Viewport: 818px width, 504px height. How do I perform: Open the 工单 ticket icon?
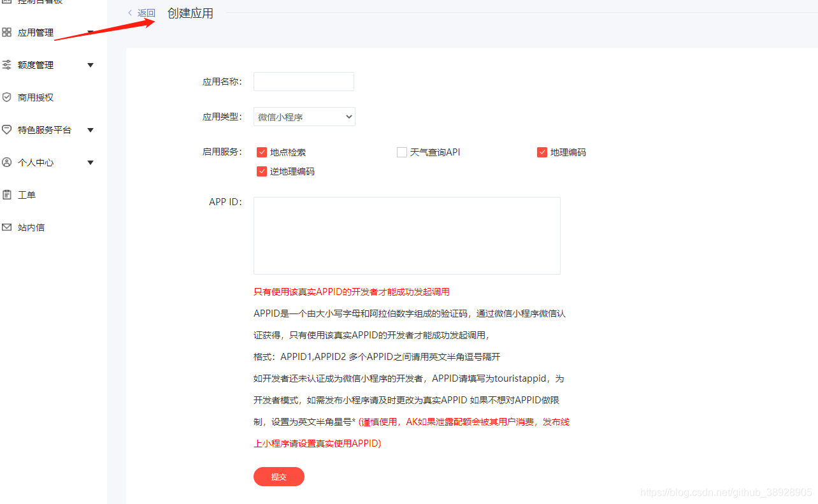point(8,194)
